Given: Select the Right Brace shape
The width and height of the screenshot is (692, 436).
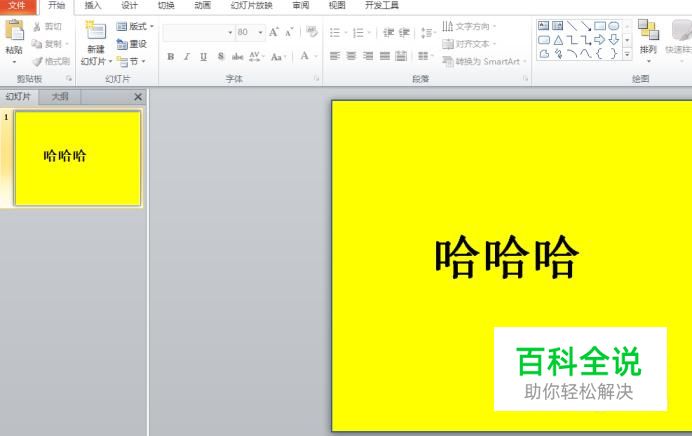Looking at the screenshot, I should (613, 54).
